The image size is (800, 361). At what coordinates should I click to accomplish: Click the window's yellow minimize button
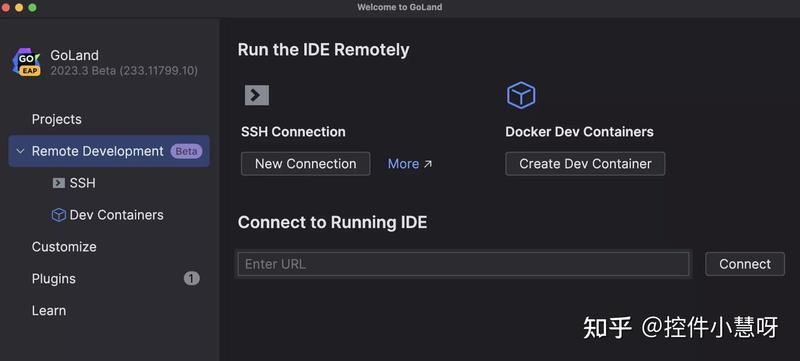point(19,8)
